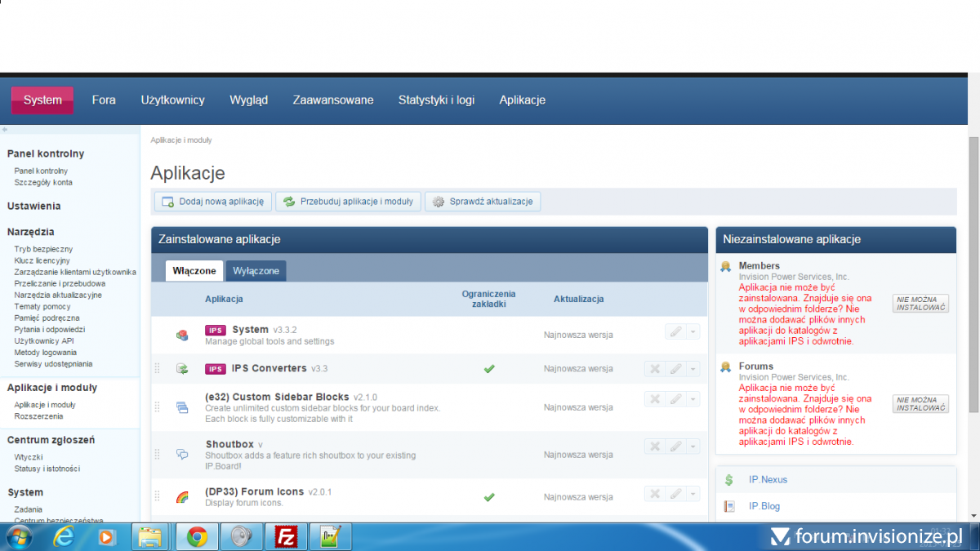Click the X disable icon for Shoutbox
Screen dimensions: 980x551
(x=654, y=447)
